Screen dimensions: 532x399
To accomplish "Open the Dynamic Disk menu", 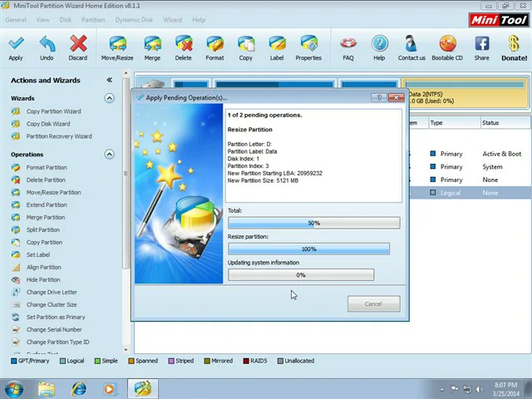I will [x=134, y=20].
